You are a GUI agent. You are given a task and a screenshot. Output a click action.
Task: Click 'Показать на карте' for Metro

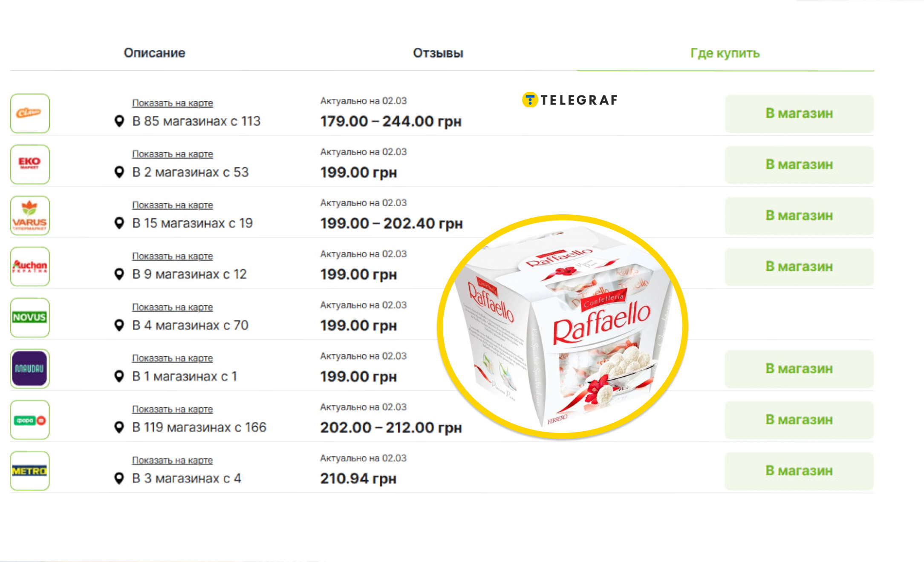(172, 461)
